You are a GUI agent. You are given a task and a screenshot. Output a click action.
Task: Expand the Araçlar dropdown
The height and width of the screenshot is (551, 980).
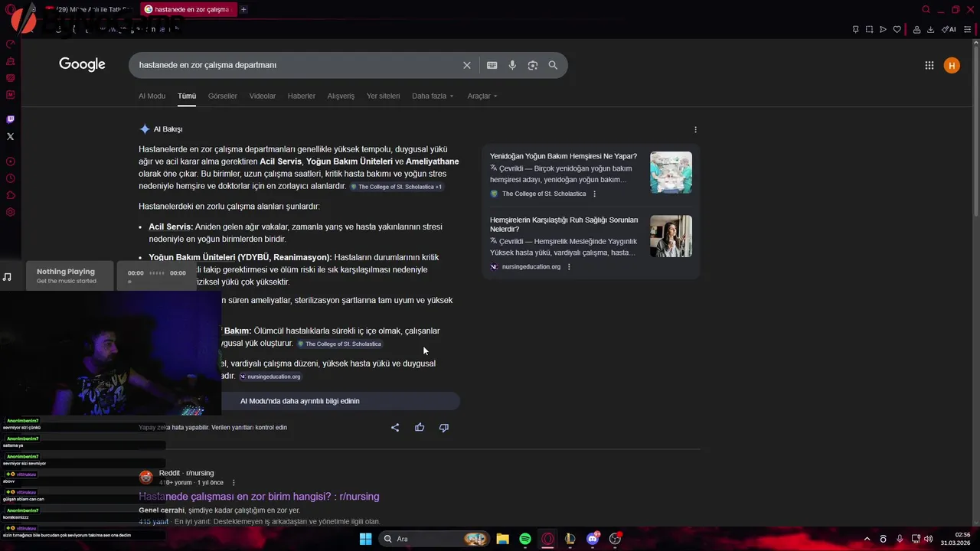click(x=482, y=96)
